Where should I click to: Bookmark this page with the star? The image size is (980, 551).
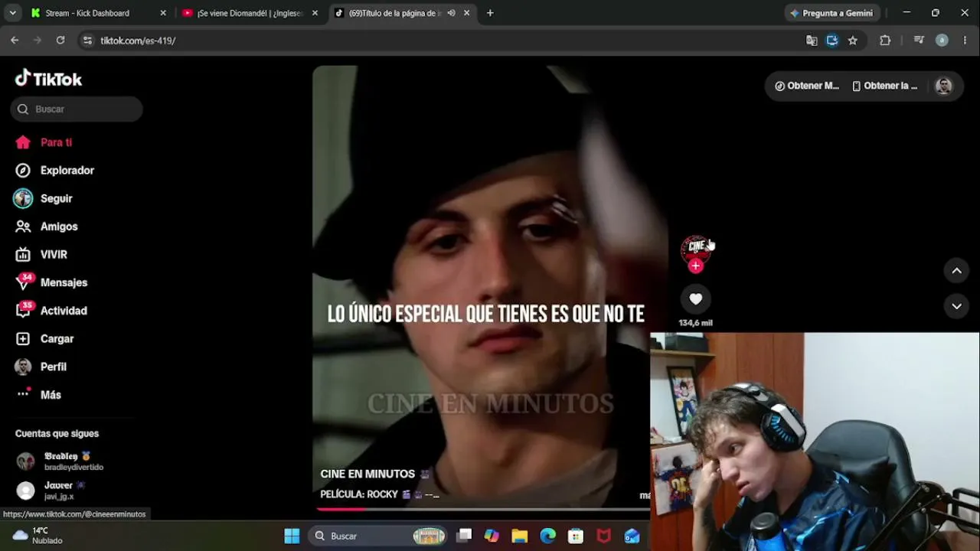coord(853,41)
